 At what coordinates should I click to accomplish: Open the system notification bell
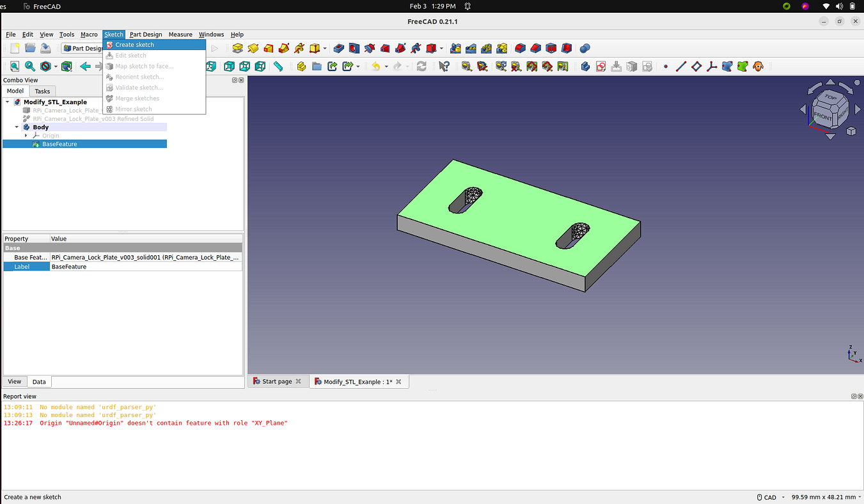[x=467, y=6]
